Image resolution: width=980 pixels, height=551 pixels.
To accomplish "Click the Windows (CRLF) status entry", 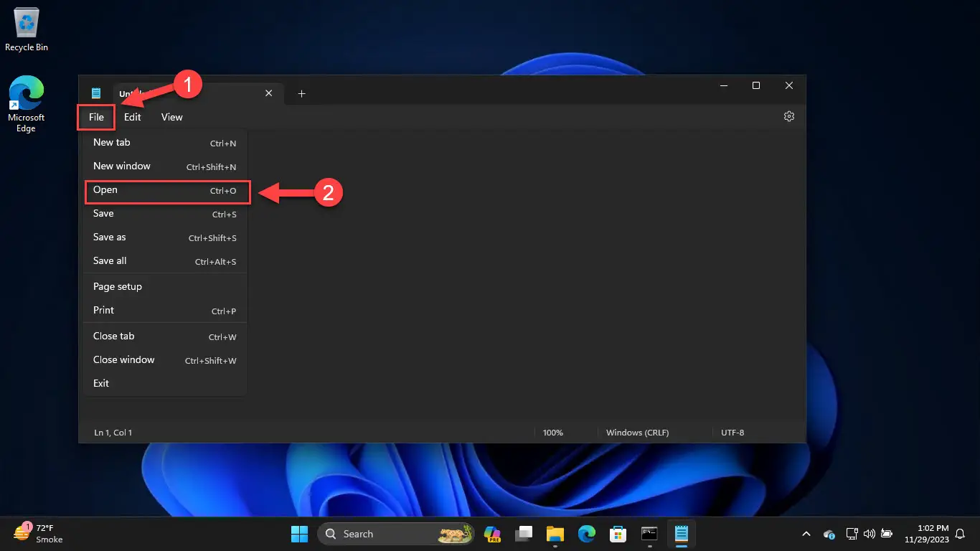I will (637, 433).
